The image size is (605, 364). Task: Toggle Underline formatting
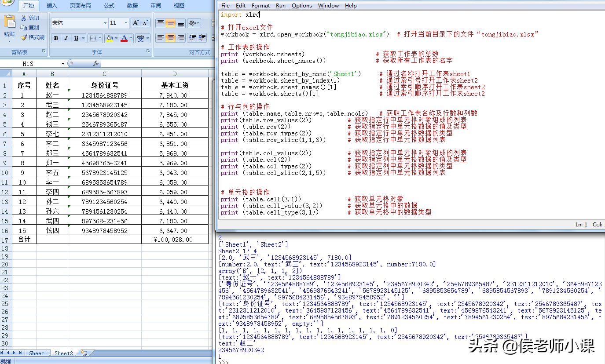(x=76, y=38)
